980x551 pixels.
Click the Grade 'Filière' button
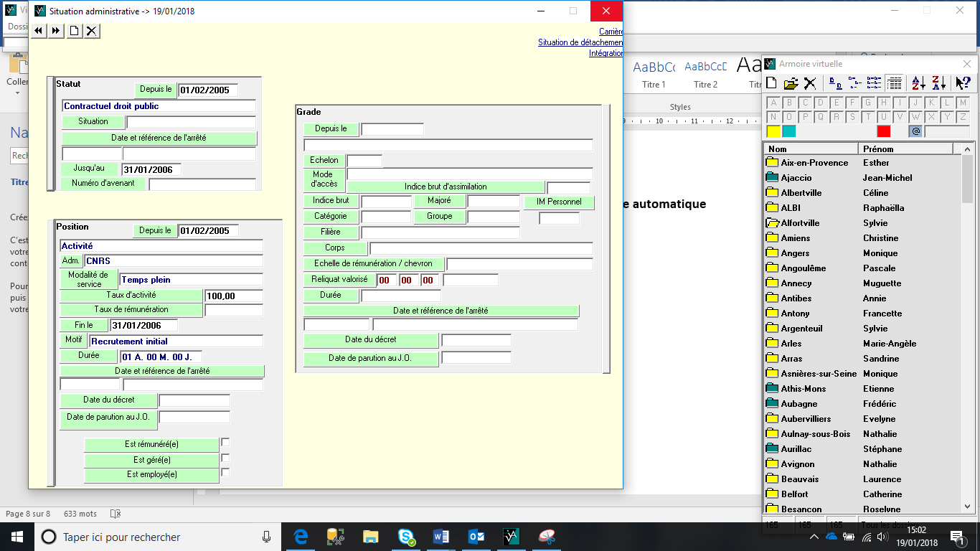coord(331,232)
